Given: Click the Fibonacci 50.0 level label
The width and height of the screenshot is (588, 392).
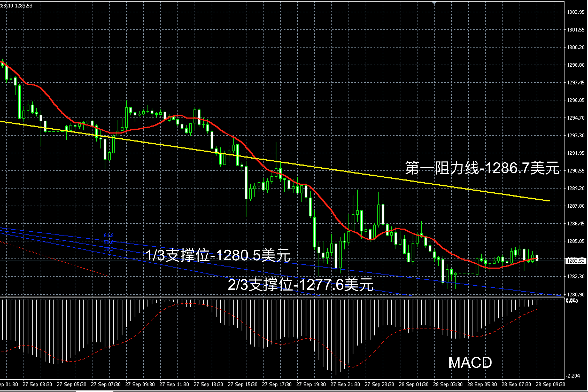Looking at the screenshot, I should click(x=109, y=242).
